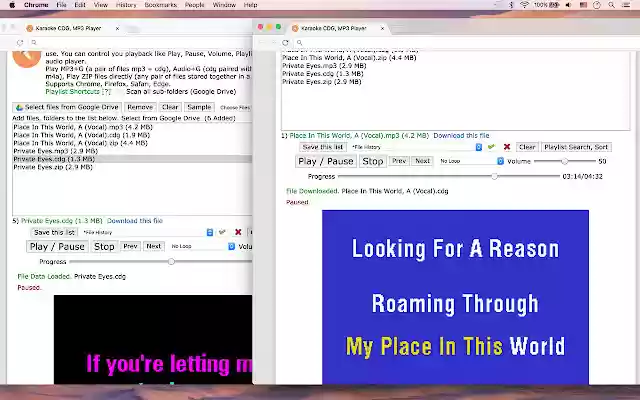Open the View menu
This screenshot has width=640, height=400.
(x=101, y=5)
